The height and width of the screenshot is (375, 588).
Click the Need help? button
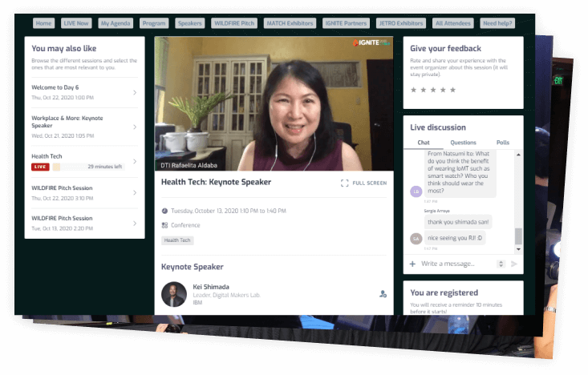(x=498, y=23)
